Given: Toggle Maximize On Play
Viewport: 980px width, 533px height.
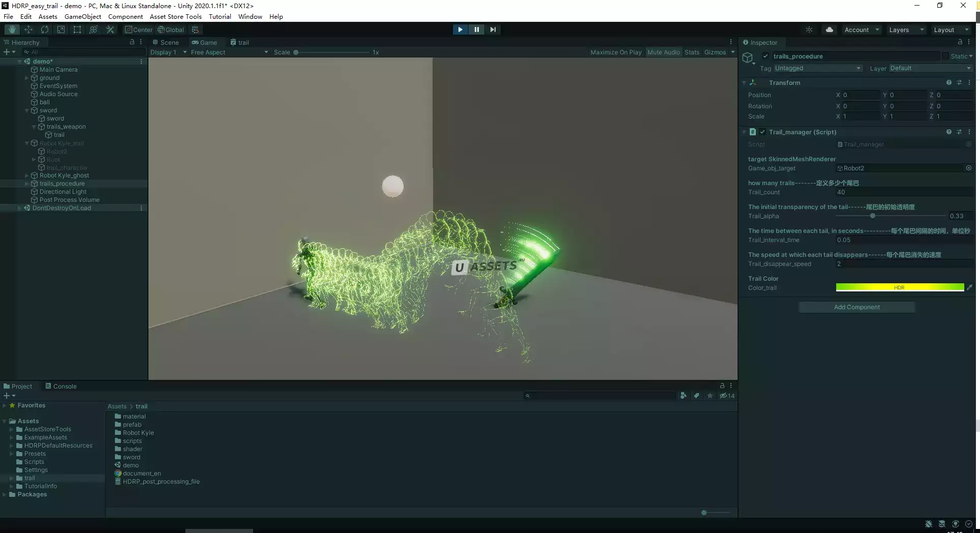Looking at the screenshot, I should click(x=616, y=52).
